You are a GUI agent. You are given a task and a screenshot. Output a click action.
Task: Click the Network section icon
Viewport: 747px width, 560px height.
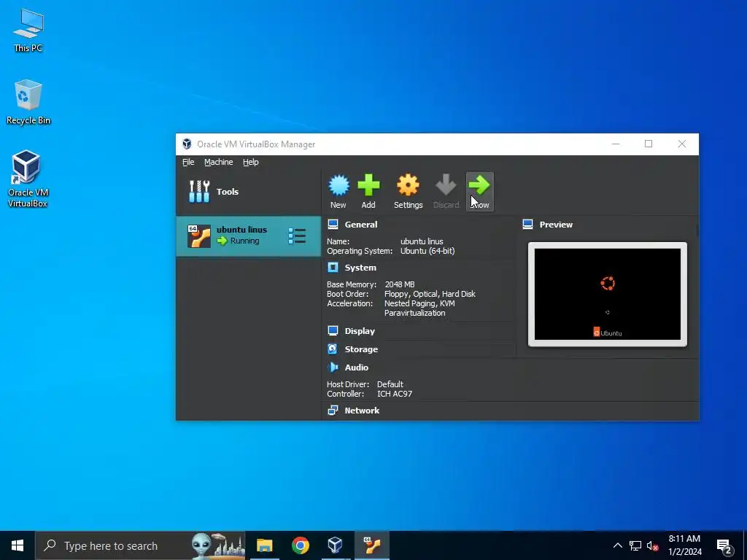[333, 411]
